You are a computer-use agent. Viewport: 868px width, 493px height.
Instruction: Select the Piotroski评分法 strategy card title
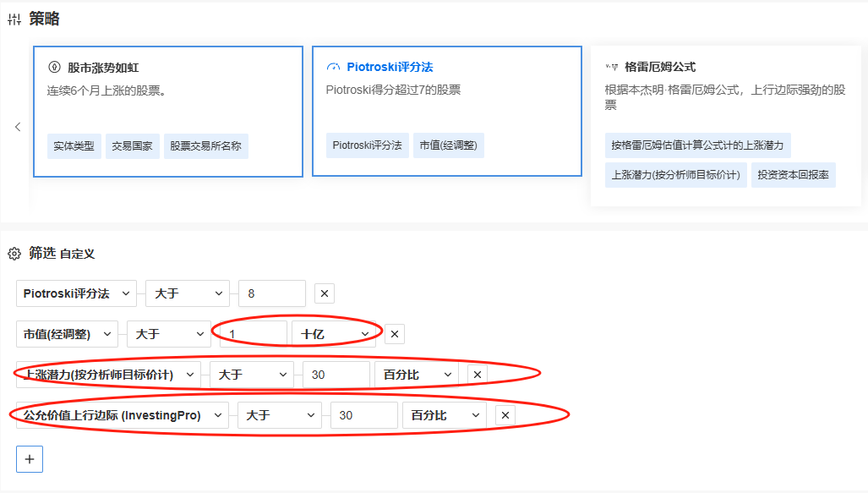pos(390,67)
